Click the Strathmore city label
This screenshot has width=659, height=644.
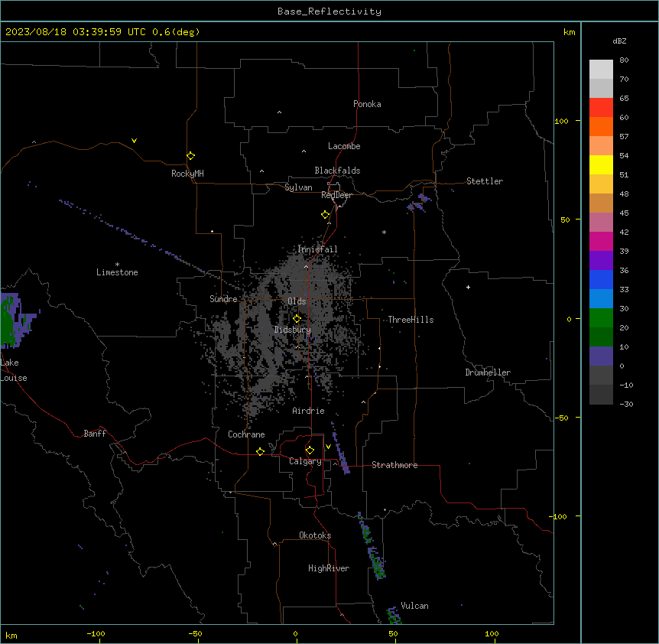[x=394, y=465]
